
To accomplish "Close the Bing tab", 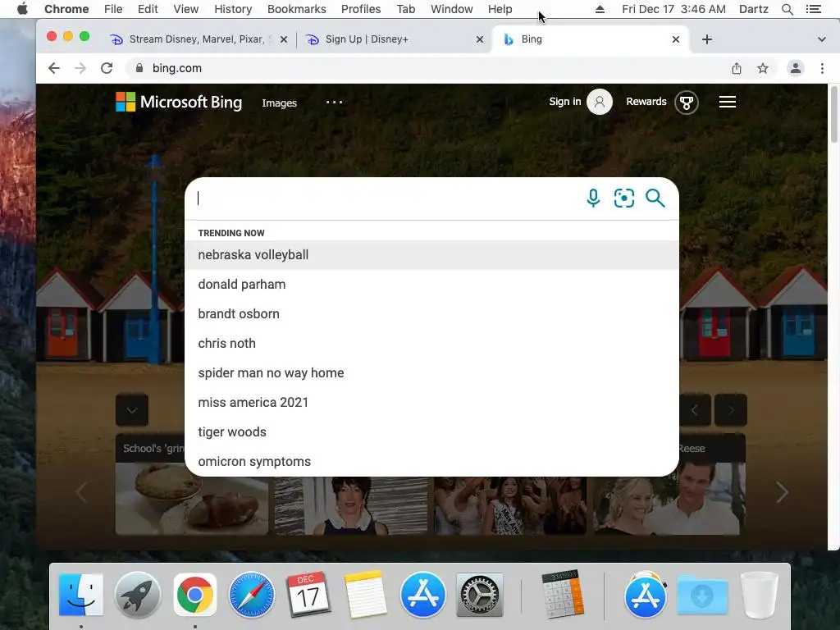I will (676, 39).
